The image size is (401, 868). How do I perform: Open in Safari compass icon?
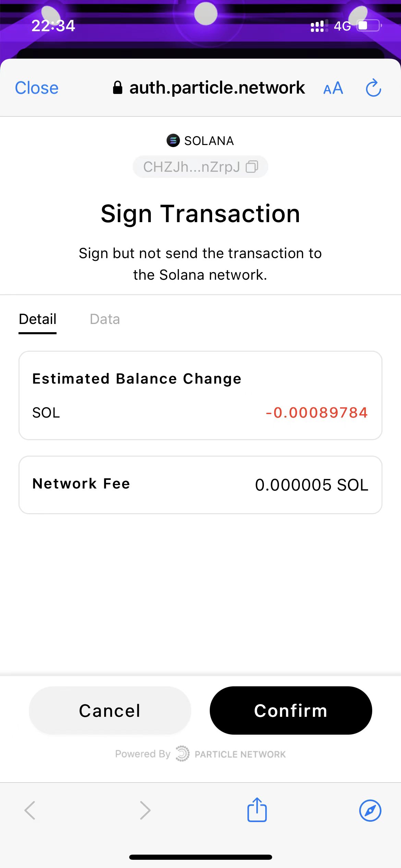coord(370,810)
